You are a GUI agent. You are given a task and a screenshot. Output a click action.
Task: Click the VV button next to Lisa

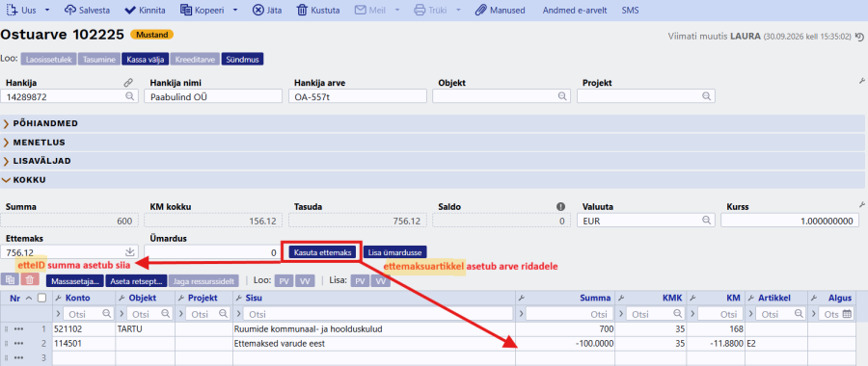[380, 281]
